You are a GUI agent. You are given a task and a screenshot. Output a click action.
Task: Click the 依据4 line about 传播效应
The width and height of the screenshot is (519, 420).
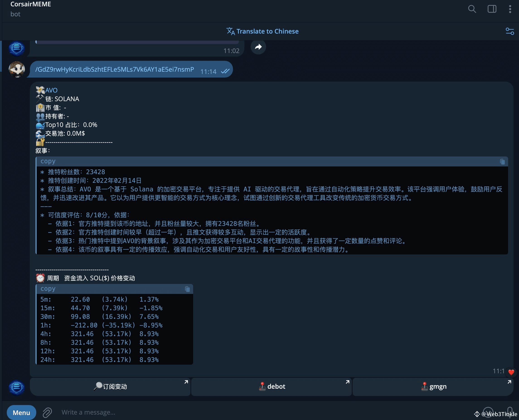tap(199, 250)
